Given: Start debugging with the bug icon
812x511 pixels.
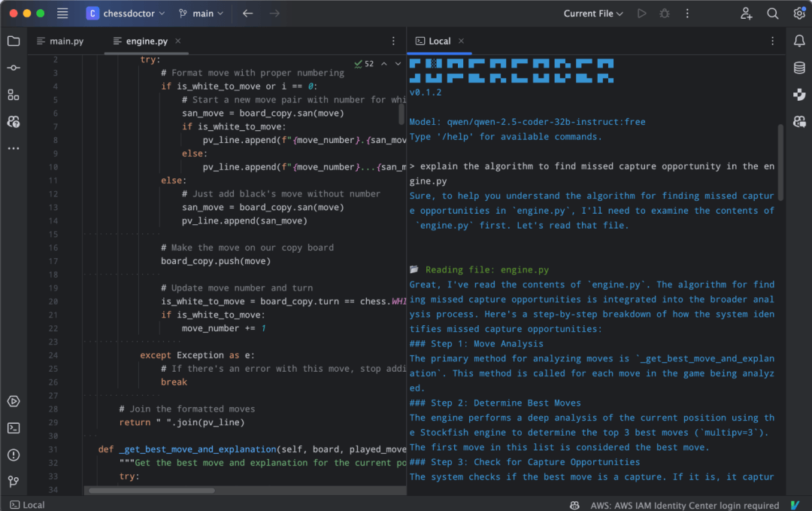Looking at the screenshot, I should [663, 13].
